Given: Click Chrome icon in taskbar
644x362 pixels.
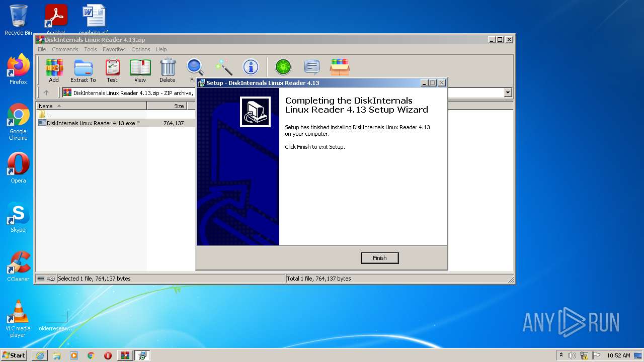Looking at the screenshot, I should click(x=91, y=355).
